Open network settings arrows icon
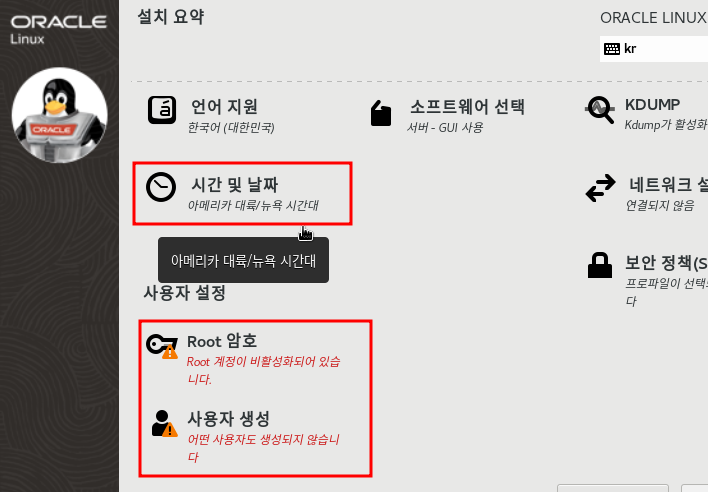Image resolution: width=708 pixels, height=492 pixels. pos(600,188)
